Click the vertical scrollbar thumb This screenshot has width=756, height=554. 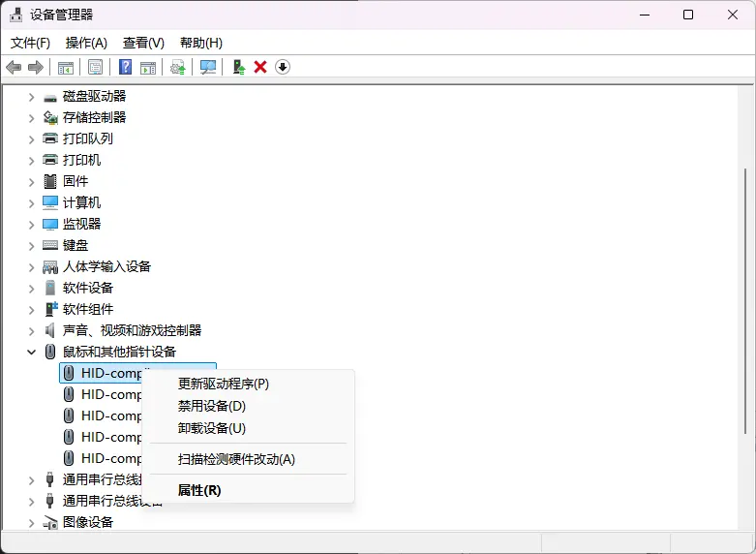746,300
